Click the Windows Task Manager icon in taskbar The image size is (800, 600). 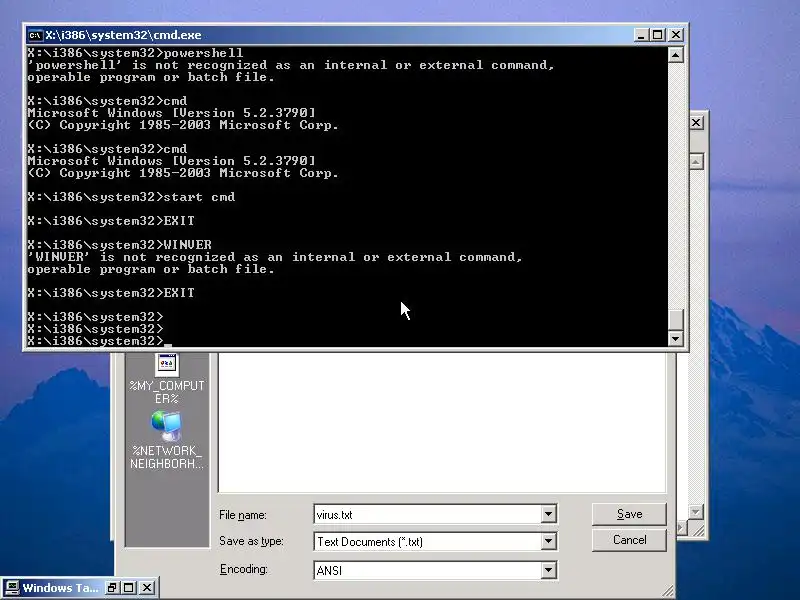click(x=12, y=588)
